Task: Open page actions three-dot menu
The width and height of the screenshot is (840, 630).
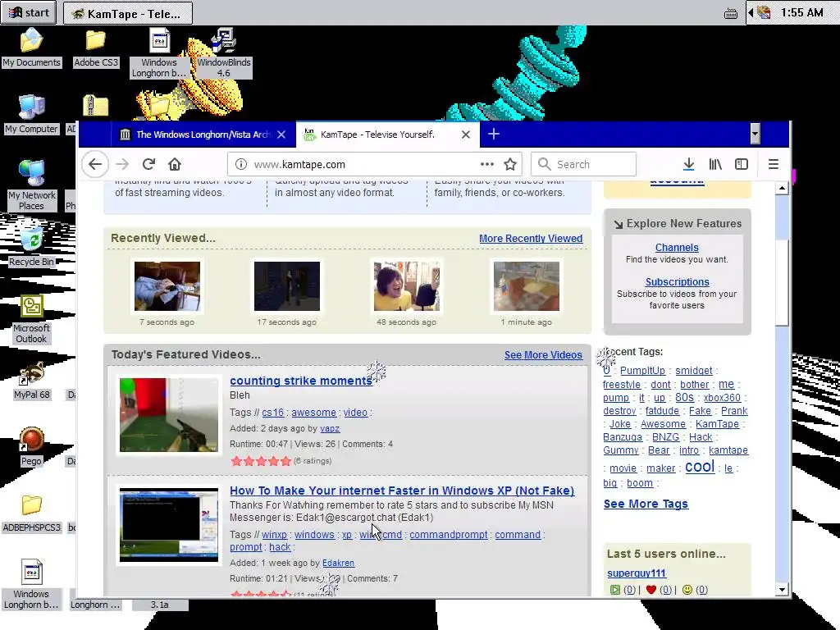Action: click(486, 164)
